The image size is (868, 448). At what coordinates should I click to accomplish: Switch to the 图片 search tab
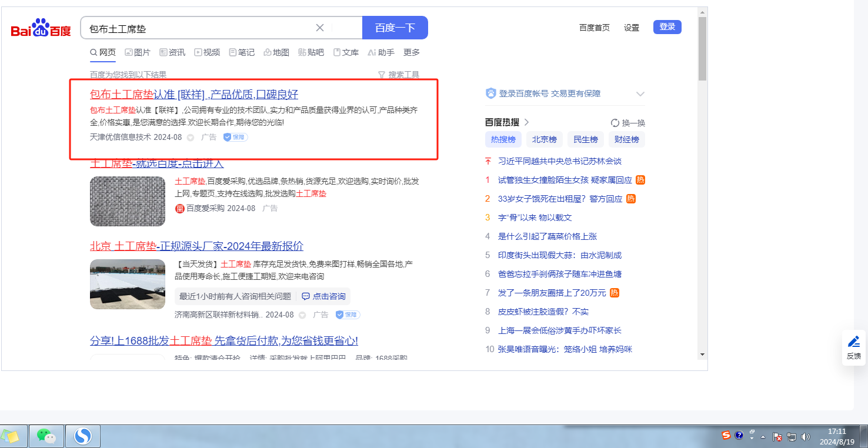pos(138,52)
